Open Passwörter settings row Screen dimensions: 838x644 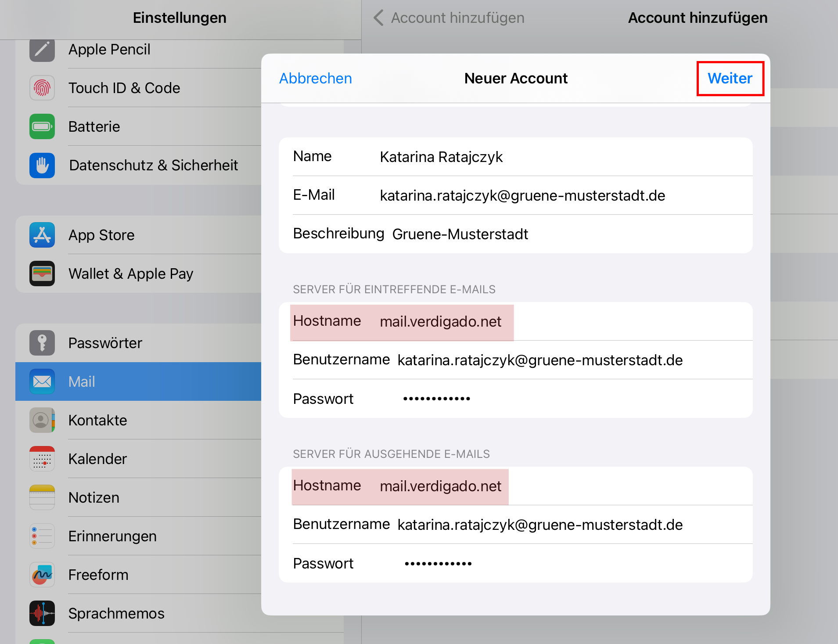click(138, 343)
